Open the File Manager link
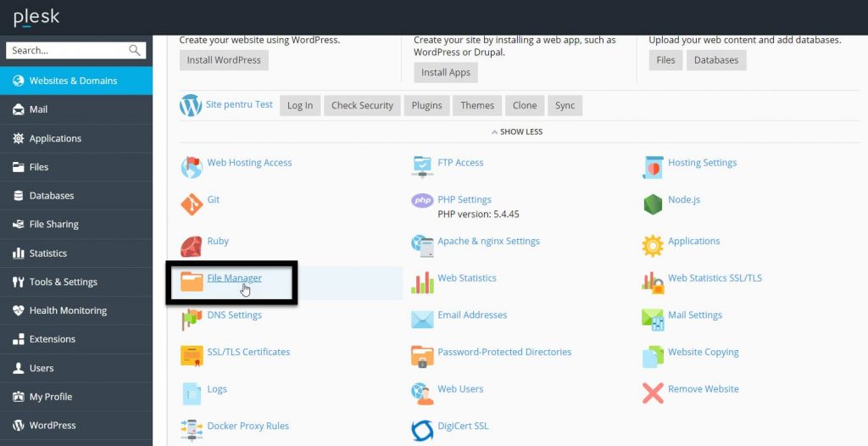 (x=234, y=278)
